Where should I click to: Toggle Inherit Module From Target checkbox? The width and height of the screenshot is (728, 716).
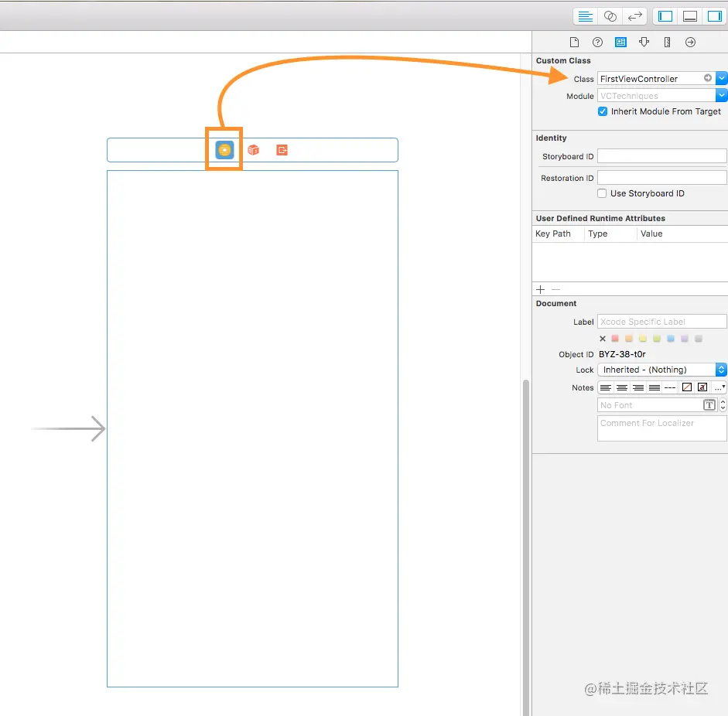602,111
